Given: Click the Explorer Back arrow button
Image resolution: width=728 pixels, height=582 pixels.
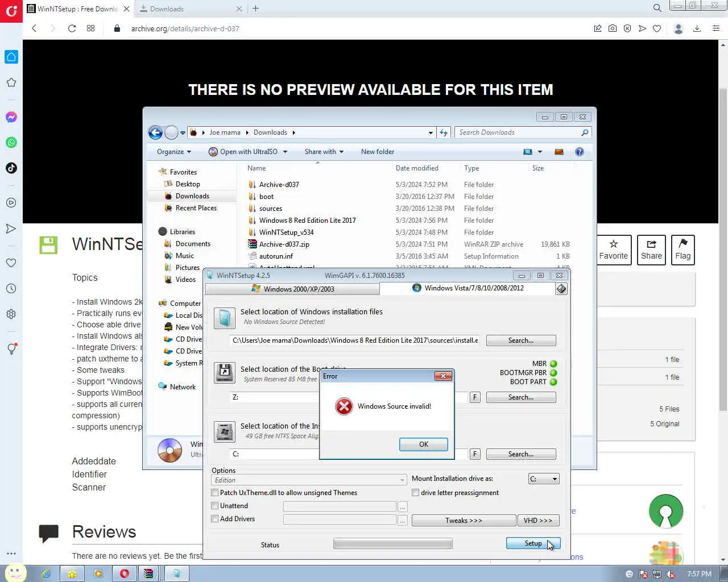Looking at the screenshot, I should point(155,132).
